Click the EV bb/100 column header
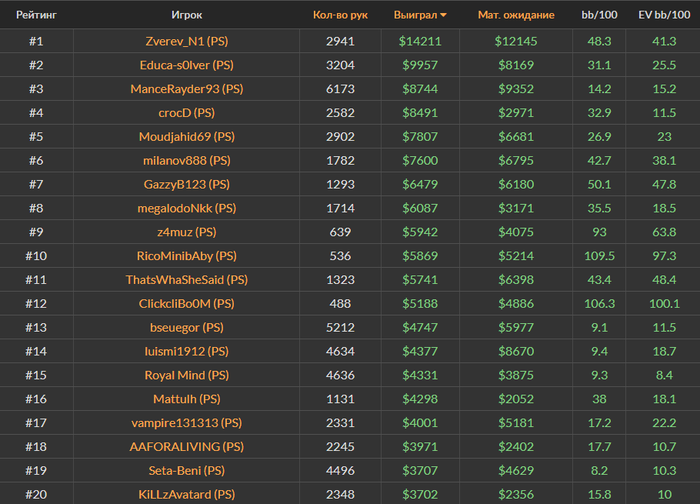Image resolution: width=700 pixels, height=504 pixels. point(664,15)
